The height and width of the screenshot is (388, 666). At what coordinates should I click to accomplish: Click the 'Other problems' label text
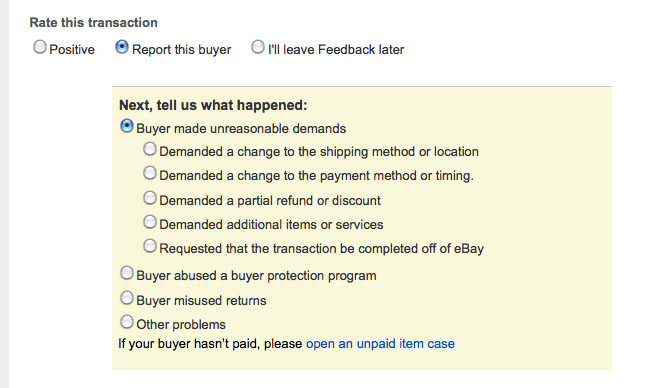pyautogui.click(x=181, y=325)
